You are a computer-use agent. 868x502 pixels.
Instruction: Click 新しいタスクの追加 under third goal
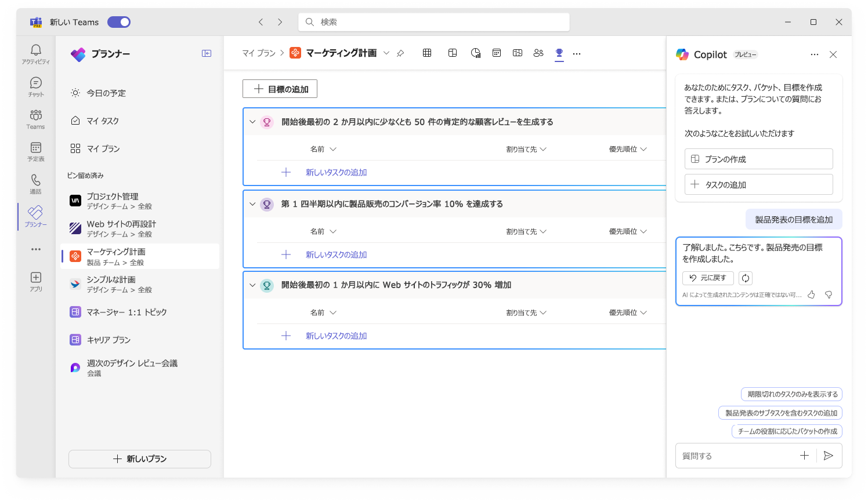pyautogui.click(x=336, y=336)
